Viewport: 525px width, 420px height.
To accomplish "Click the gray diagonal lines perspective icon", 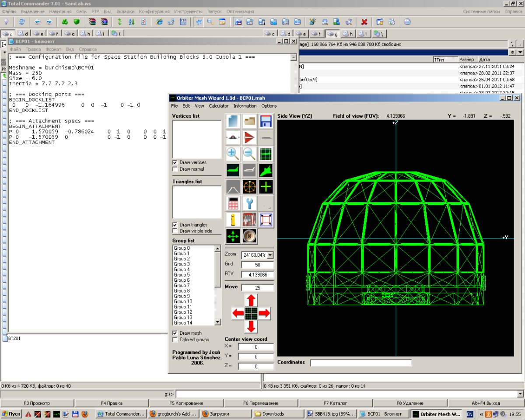I will 233,187.
